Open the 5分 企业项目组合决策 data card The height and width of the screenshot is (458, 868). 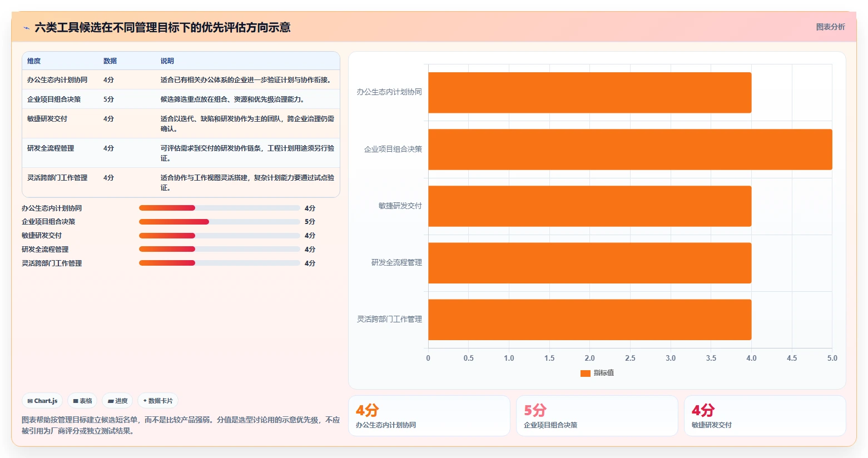coord(597,416)
